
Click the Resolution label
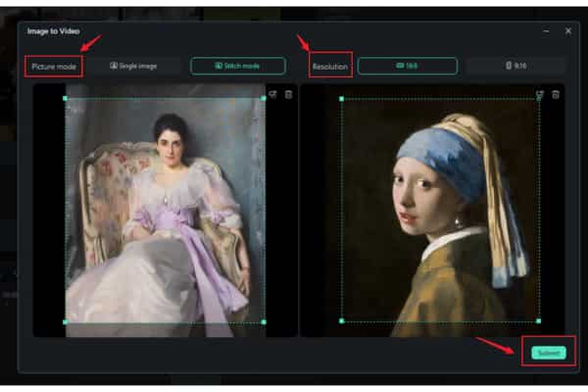pyautogui.click(x=330, y=67)
